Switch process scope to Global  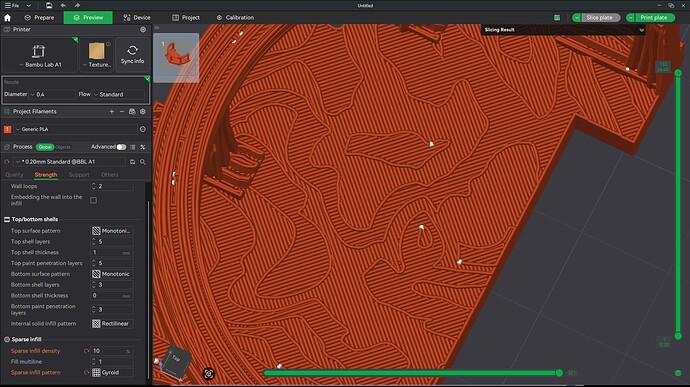coord(45,147)
